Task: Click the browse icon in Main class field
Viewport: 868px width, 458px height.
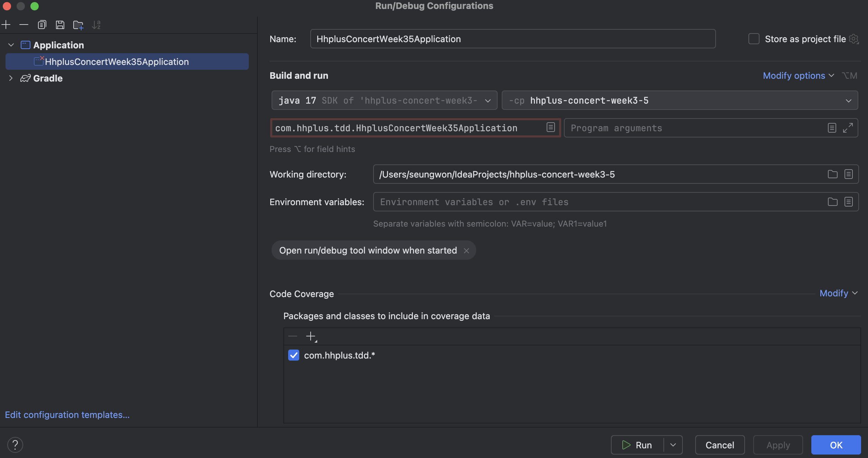Action: pos(550,127)
